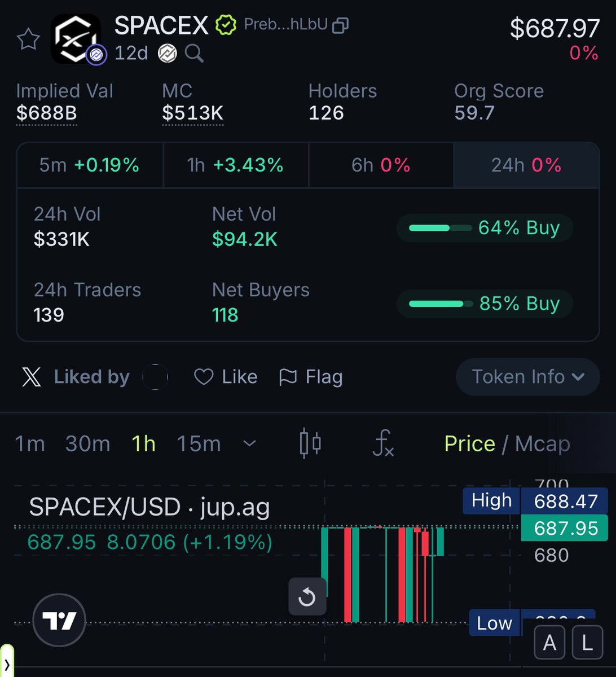616x677 pixels.
Task: Click the candlestick chart type icon
Action: [310, 443]
